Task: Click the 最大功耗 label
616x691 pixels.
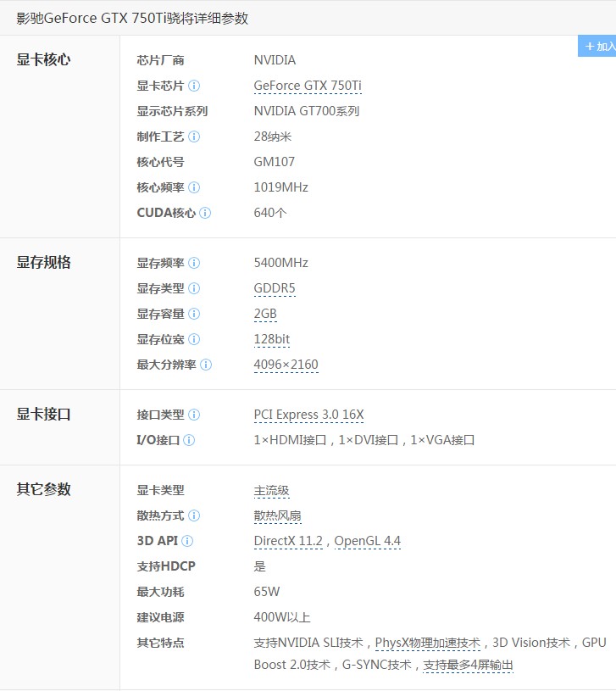Action: pyautogui.click(x=160, y=592)
